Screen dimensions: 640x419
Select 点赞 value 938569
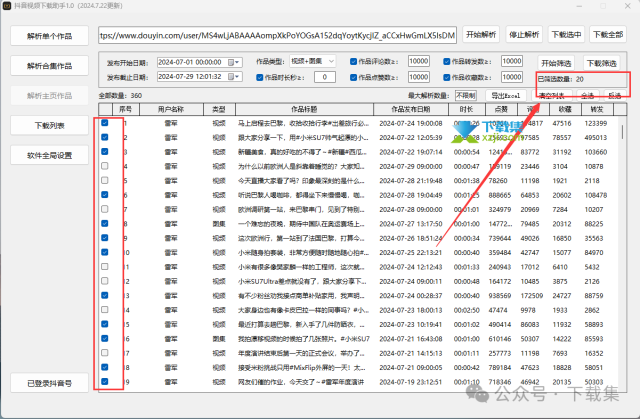500,296
